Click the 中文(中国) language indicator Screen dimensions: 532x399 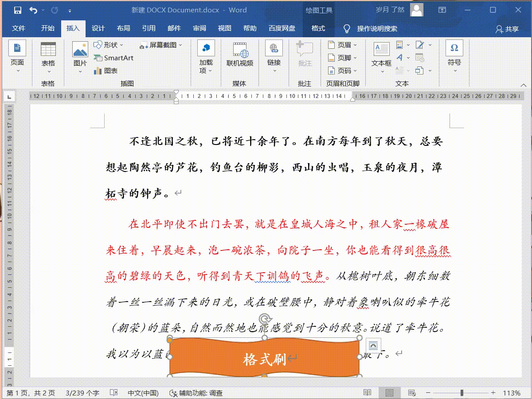143,393
